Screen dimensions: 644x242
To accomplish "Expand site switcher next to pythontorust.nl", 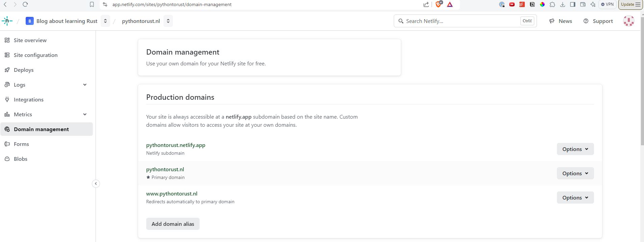I will (x=168, y=21).
